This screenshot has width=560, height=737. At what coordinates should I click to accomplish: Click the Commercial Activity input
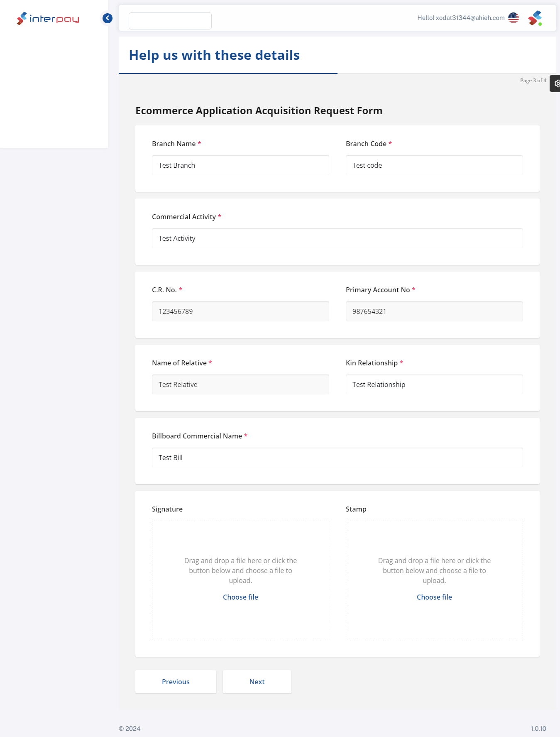(337, 238)
